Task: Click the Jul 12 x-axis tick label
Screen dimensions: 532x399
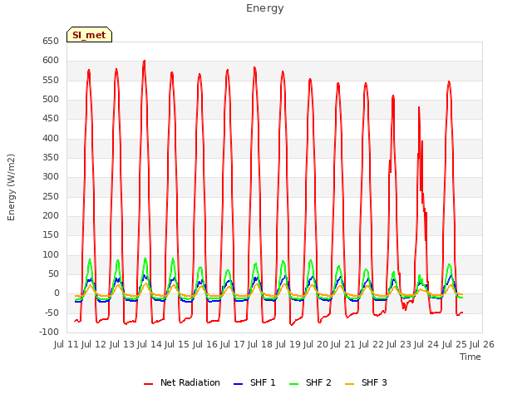Action: tap(94, 345)
